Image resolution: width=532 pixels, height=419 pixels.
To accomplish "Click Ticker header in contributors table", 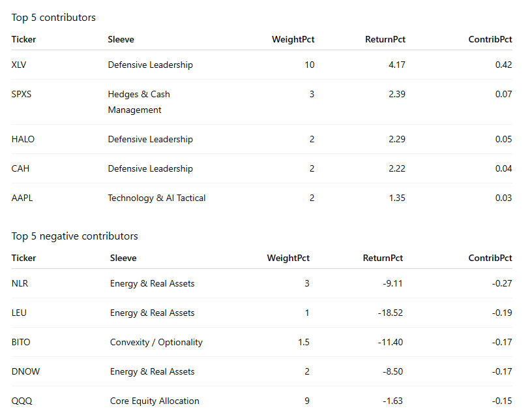I will [23, 39].
